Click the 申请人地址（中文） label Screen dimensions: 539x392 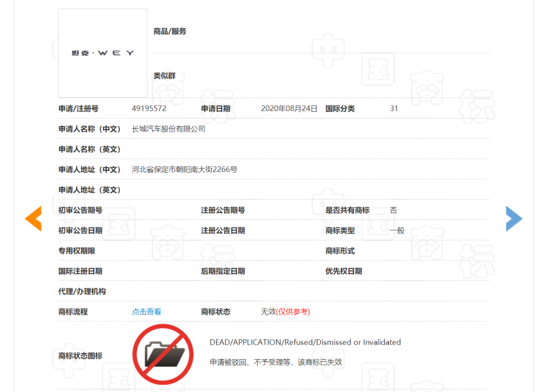point(89,169)
